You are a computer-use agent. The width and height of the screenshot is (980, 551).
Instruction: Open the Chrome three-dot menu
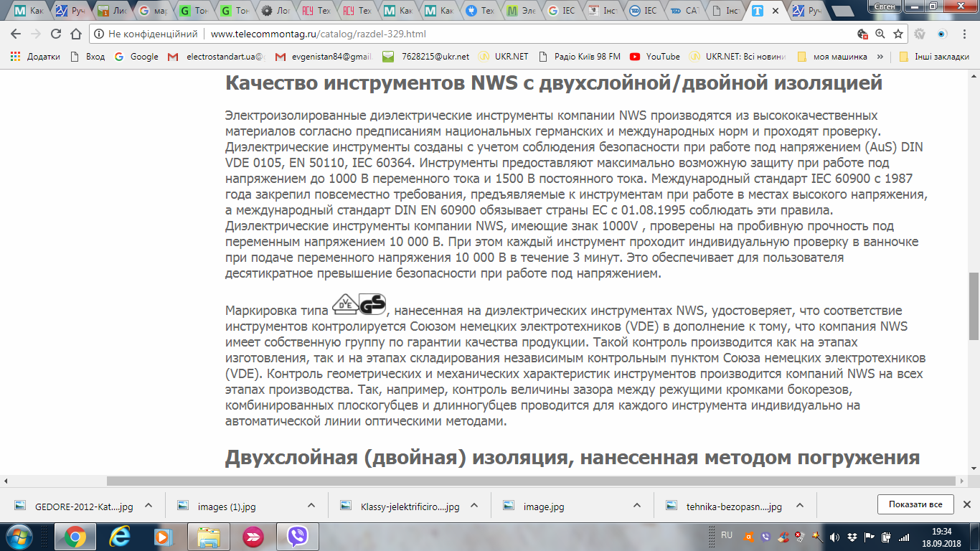click(x=965, y=34)
